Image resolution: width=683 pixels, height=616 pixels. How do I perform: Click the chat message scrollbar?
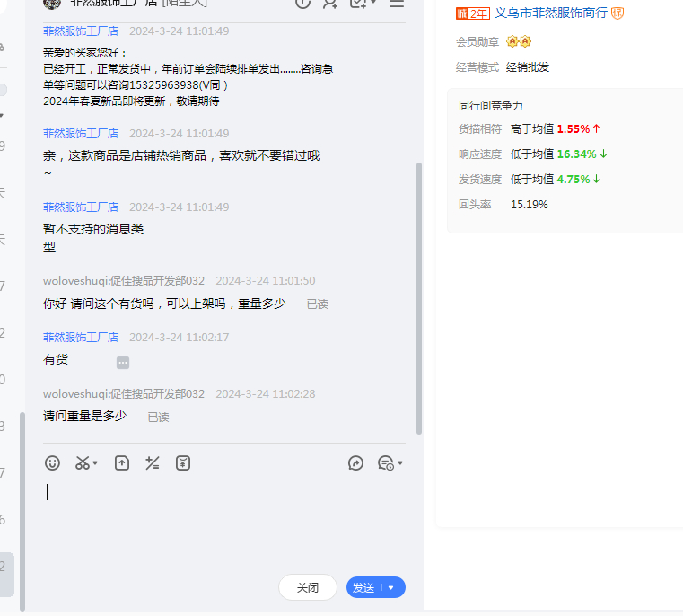418,296
